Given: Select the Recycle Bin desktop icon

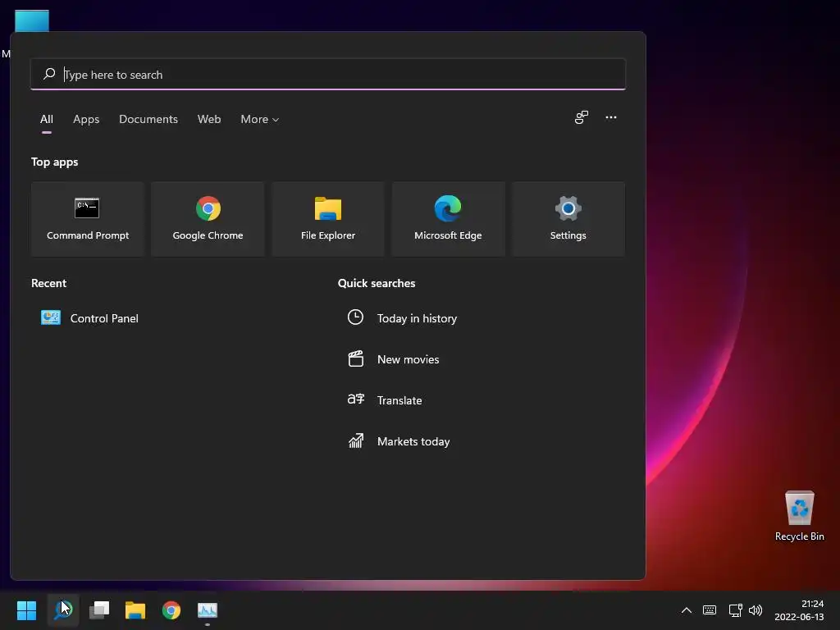Looking at the screenshot, I should point(799,516).
